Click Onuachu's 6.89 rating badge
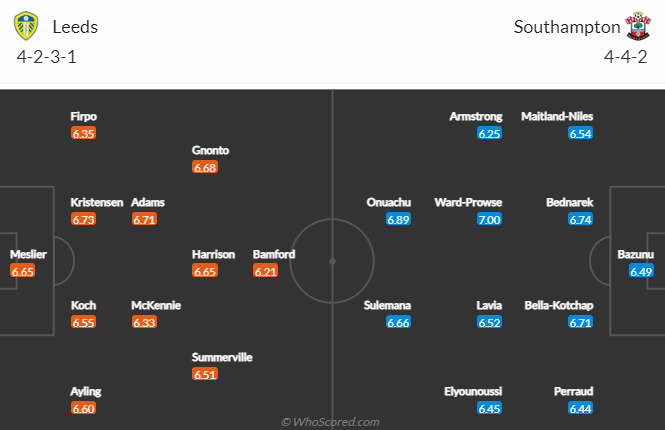 pyautogui.click(x=399, y=219)
